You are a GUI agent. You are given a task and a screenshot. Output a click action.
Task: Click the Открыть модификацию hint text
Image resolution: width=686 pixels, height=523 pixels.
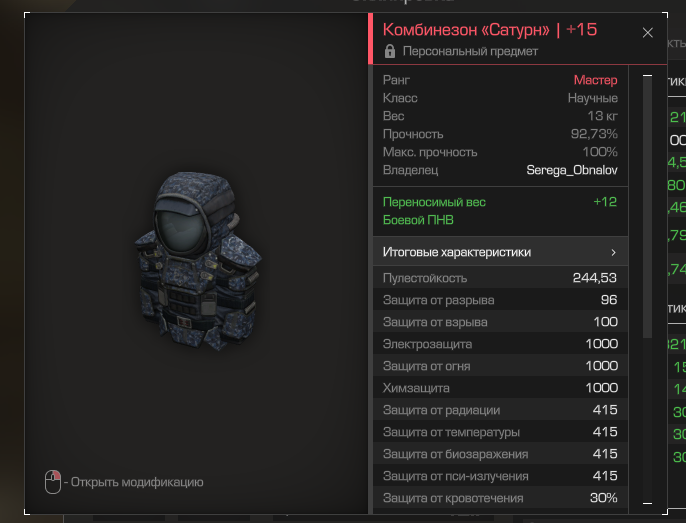pos(137,482)
